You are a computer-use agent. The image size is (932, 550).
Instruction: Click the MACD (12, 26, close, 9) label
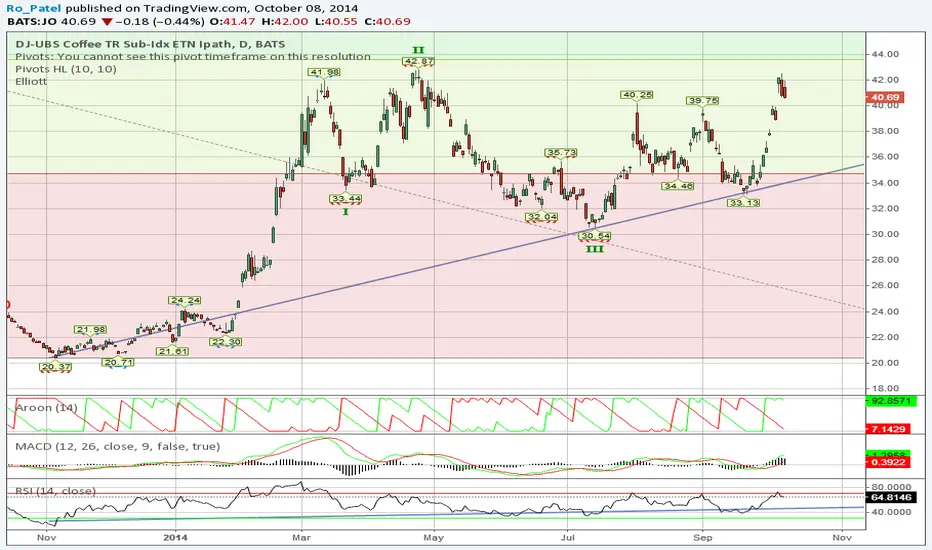click(118, 446)
